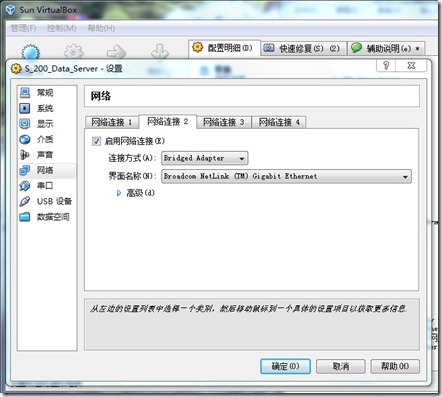442x397 pixels.
Task: Click the 系统 chip icon in sidebar
Action: click(x=25, y=108)
